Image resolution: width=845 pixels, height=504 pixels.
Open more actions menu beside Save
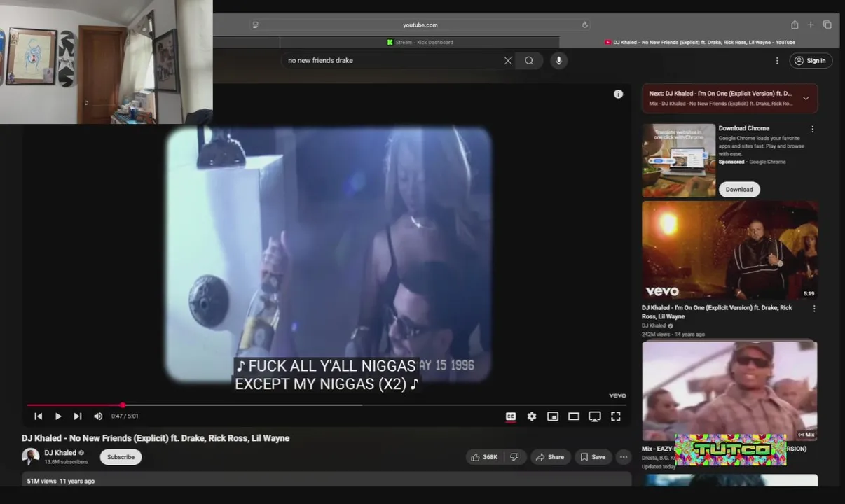[624, 457]
